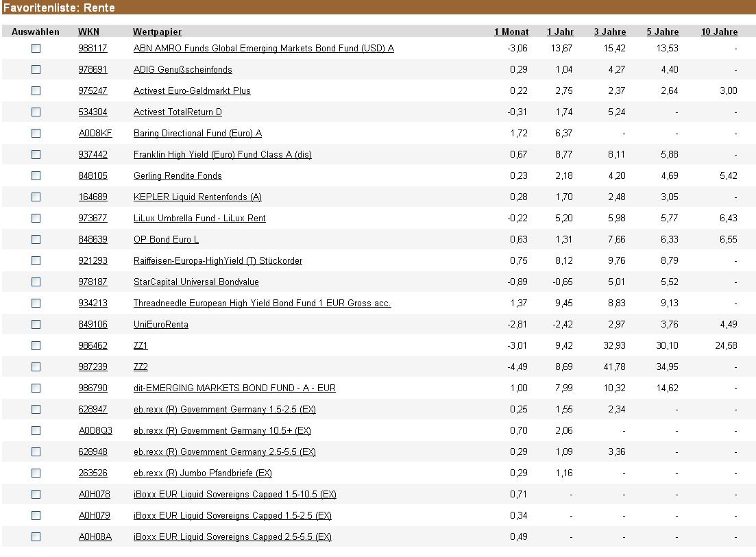Viewport: 756px width, 557px height.
Task: Select checkbox for eb.rexx Jumbo Pfandbriefe
Action: [x=36, y=473]
